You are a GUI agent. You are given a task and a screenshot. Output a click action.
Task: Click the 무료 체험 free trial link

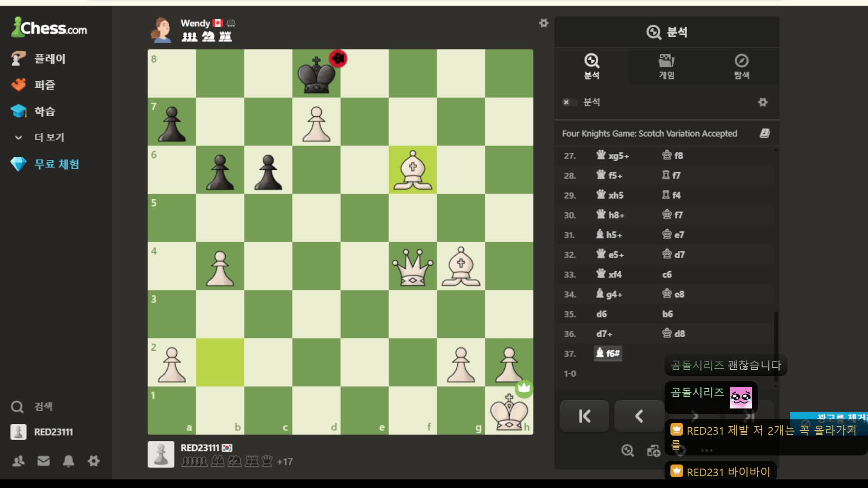click(45, 164)
